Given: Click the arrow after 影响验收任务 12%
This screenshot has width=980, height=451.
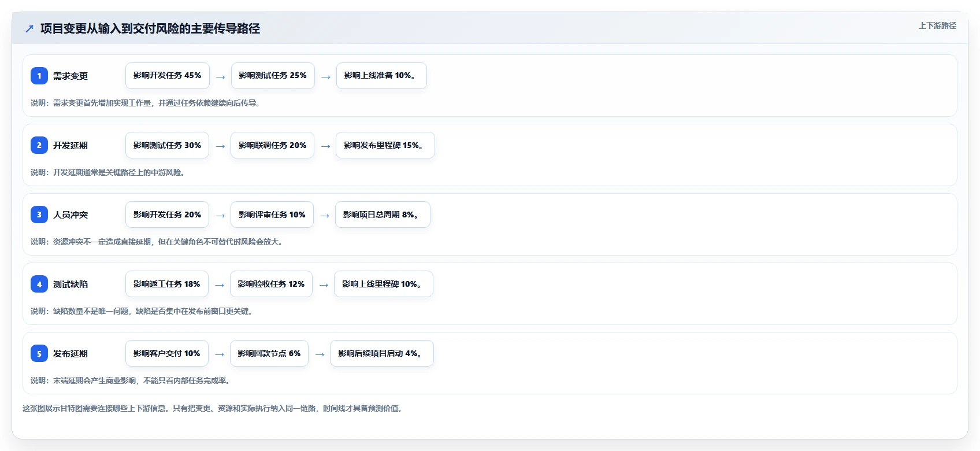Looking at the screenshot, I should [x=324, y=284].
